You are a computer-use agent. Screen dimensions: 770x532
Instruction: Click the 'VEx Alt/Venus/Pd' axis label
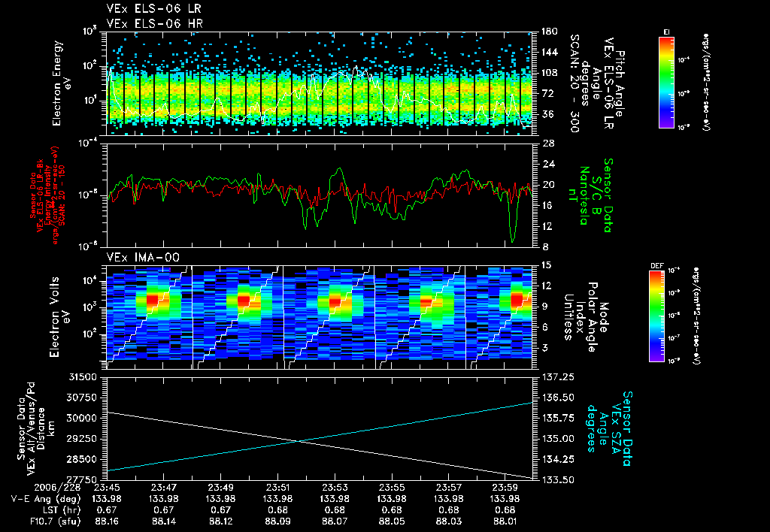(32, 428)
